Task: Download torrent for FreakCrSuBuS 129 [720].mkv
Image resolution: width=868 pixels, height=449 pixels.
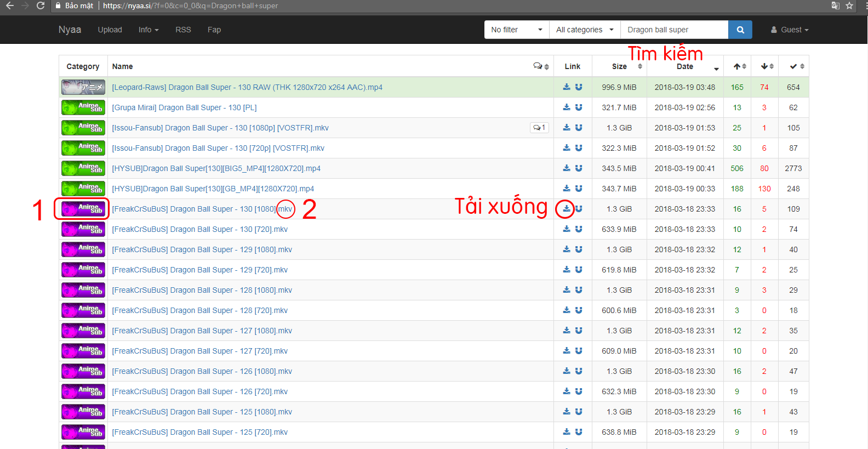Action: coord(567,270)
